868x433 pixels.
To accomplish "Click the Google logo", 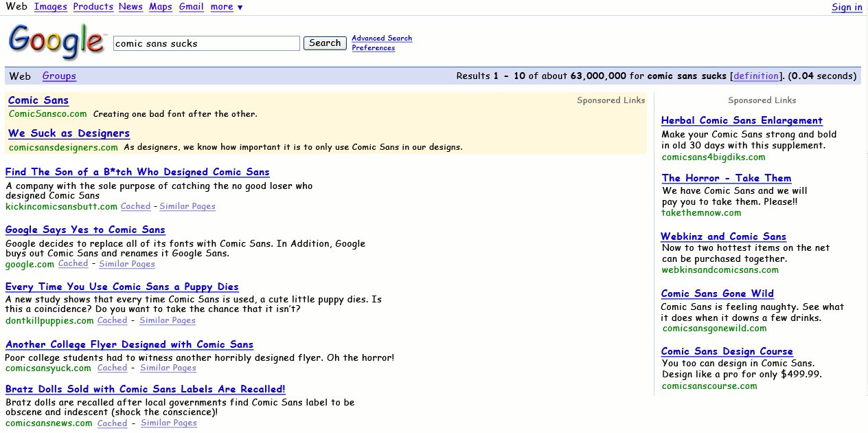I will pos(57,41).
